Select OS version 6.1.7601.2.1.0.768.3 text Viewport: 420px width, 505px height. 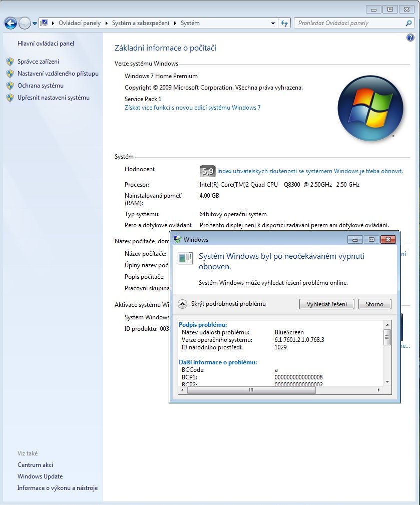click(299, 340)
